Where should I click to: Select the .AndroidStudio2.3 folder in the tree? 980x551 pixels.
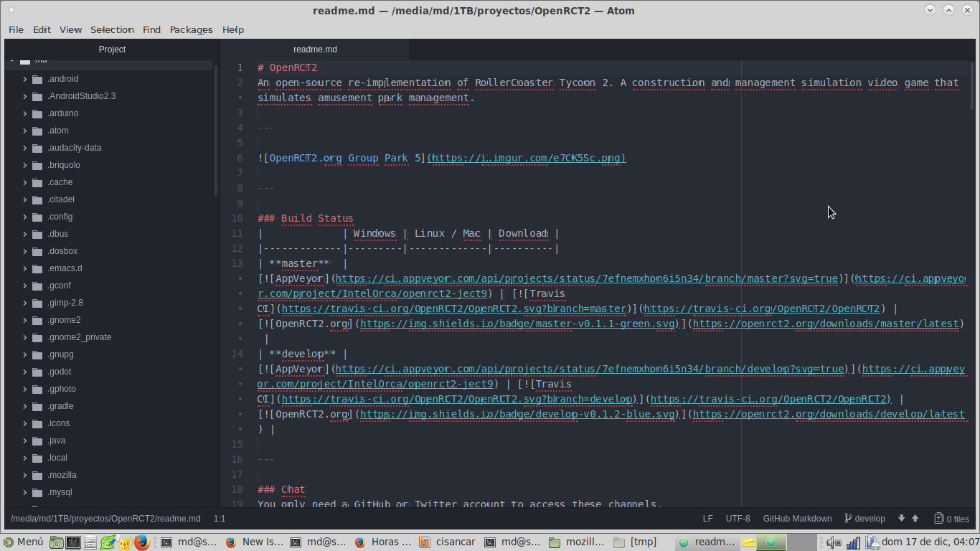click(81, 96)
